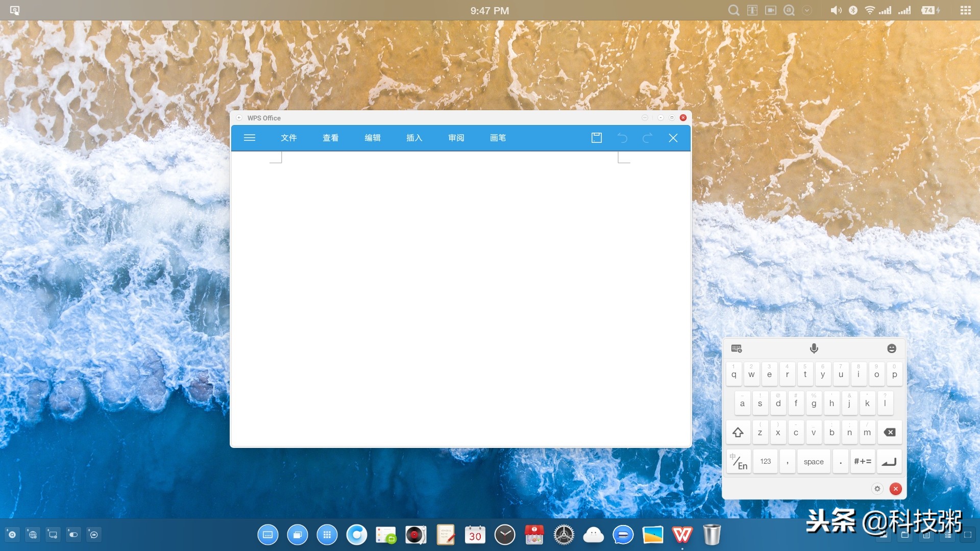Open the 插入 menu
The height and width of the screenshot is (551, 980).
coord(414,138)
